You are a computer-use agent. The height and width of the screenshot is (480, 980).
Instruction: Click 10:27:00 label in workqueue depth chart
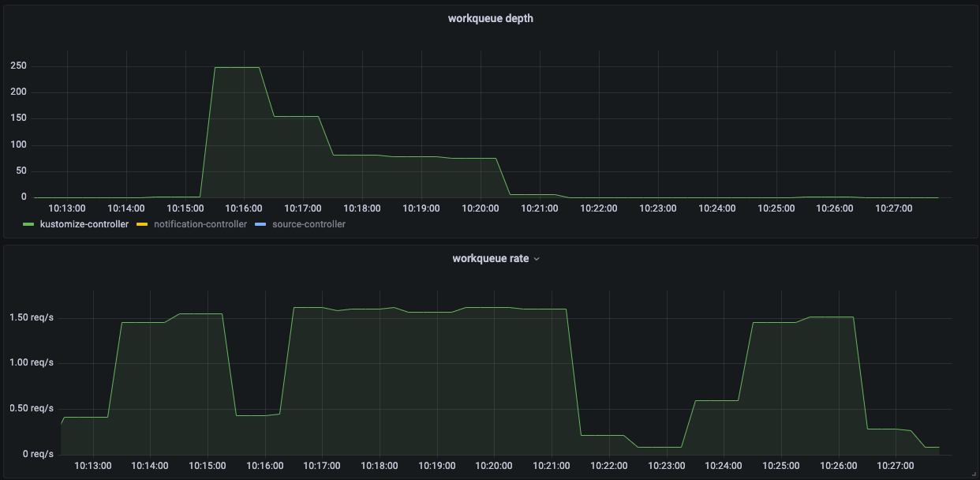pos(894,208)
